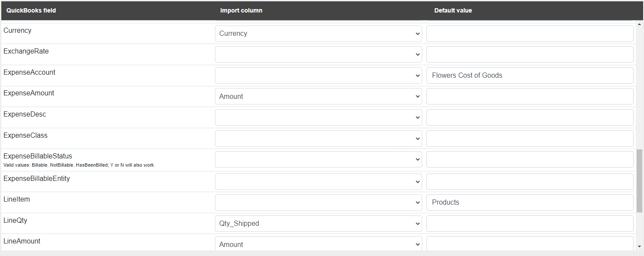Open the LineItem import column dropdown
Screen dimensions: 644x256
[x=318, y=202]
